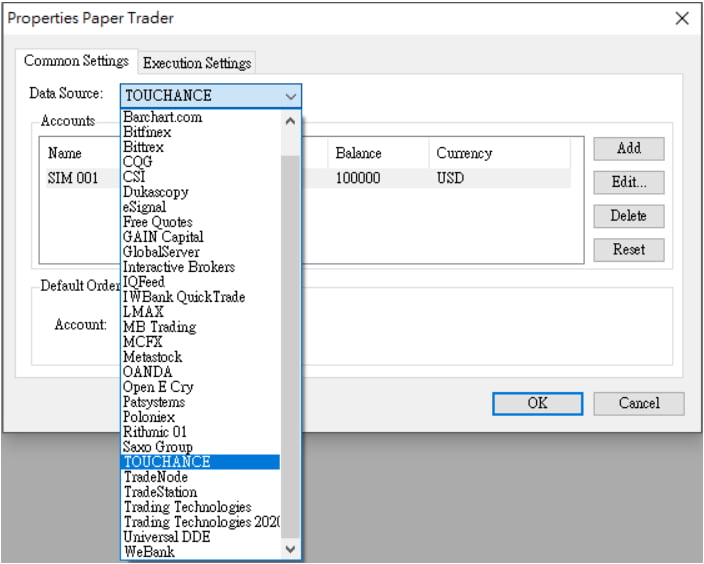Pick Dukascopy in the list

pyautogui.click(x=201, y=192)
